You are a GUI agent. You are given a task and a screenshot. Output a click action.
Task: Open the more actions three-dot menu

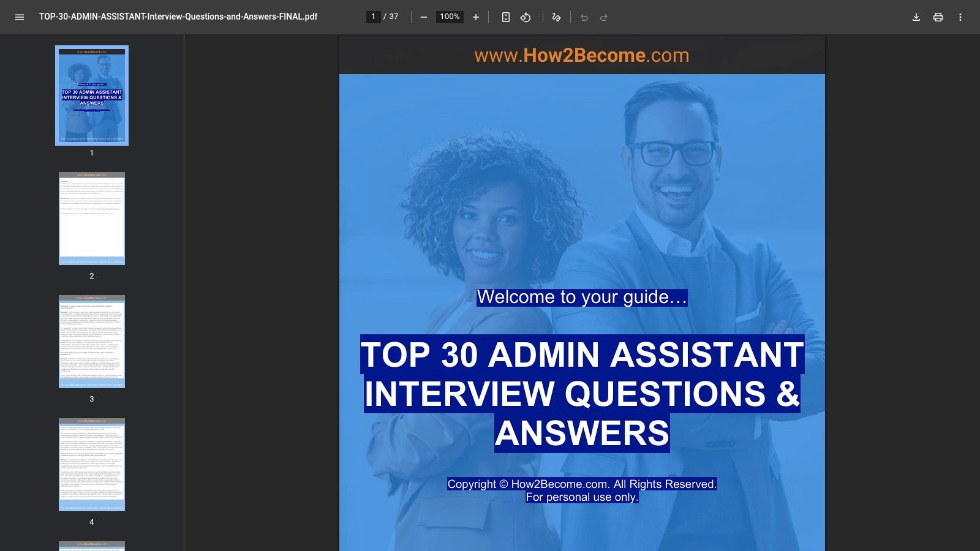pos(960,17)
